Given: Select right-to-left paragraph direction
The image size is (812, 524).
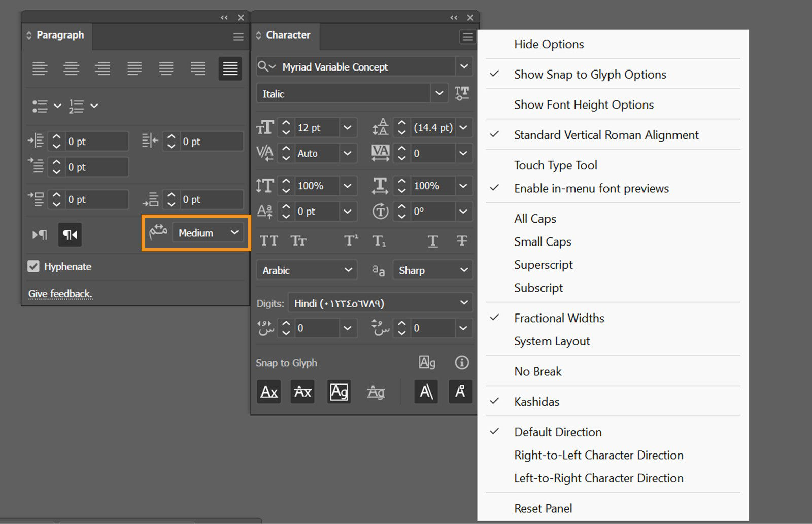Looking at the screenshot, I should (x=70, y=234).
